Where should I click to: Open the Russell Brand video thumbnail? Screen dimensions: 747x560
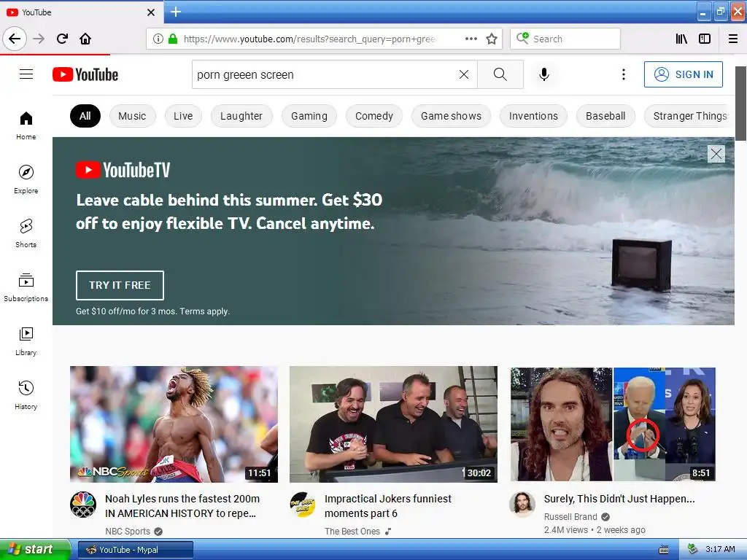point(613,424)
